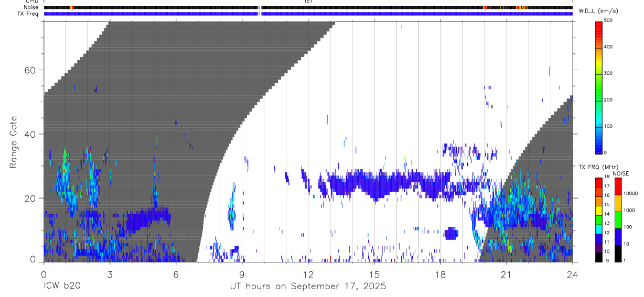The height and width of the screenshot is (297, 644).
Task: Click the 'TX Freq' row label at top
Action: coord(28,14)
